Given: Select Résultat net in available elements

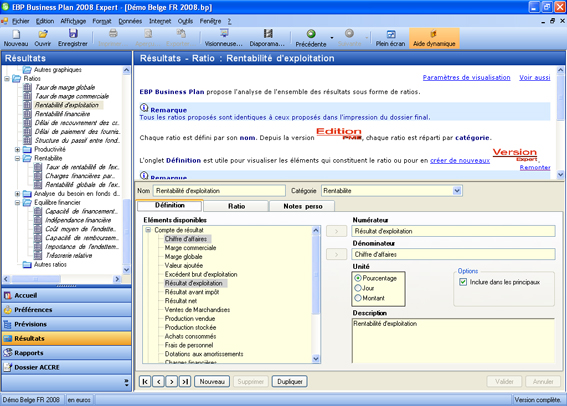Looking at the screenshot, I should click(181, 301).
